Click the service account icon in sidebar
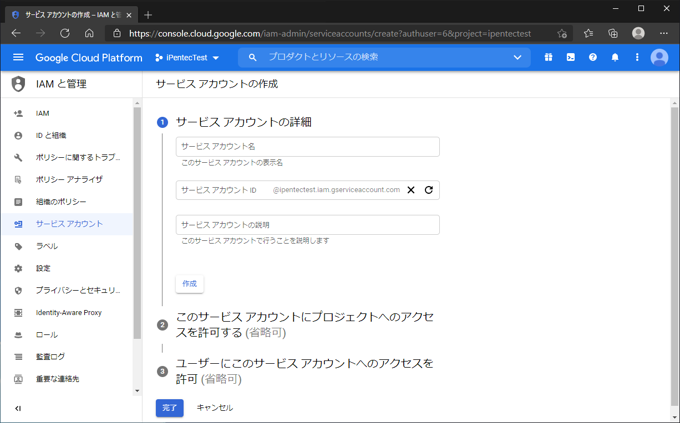The height and width of the screenshot is (423, 680). point(18,224)
